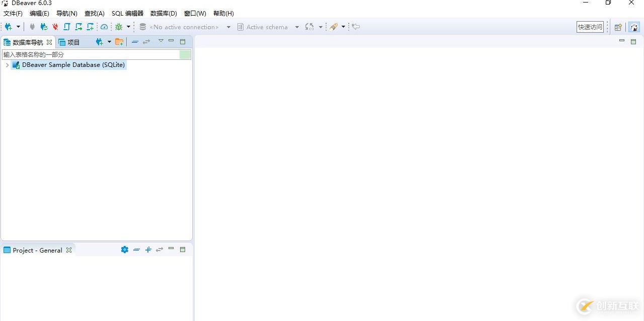Viewport: 644px width, 321px height.
Task: Click the navigator panel New Connection plug icon
Action: click(99, 42)
